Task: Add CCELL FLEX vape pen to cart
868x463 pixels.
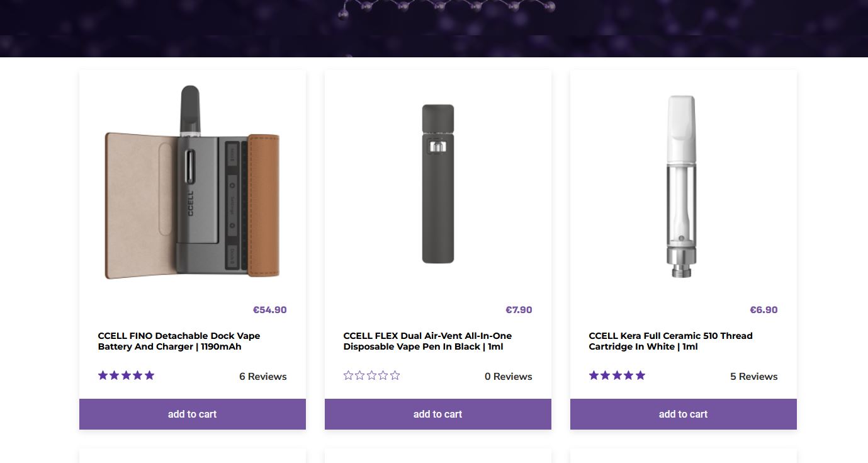Action: (x=437, y=414)
